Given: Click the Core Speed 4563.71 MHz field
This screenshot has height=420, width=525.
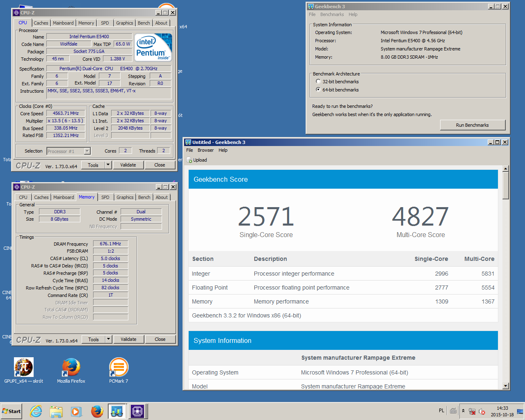Looking at the screenshot, I should pos(66,113).
